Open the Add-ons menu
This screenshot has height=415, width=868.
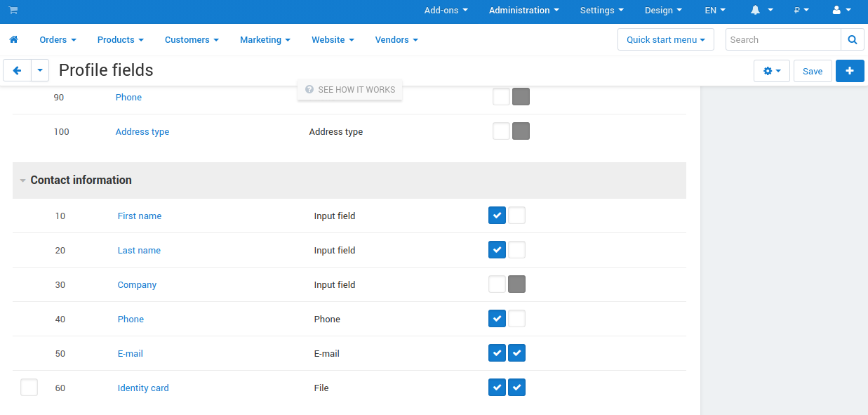point(446,11)
